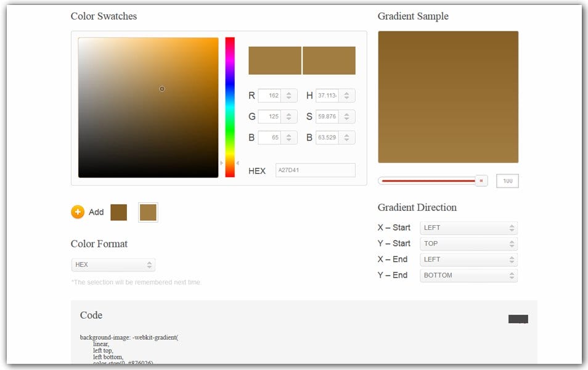Select the highlighted saved swatch beside Add
Screen dimensions: 588x370
(148, 212)
